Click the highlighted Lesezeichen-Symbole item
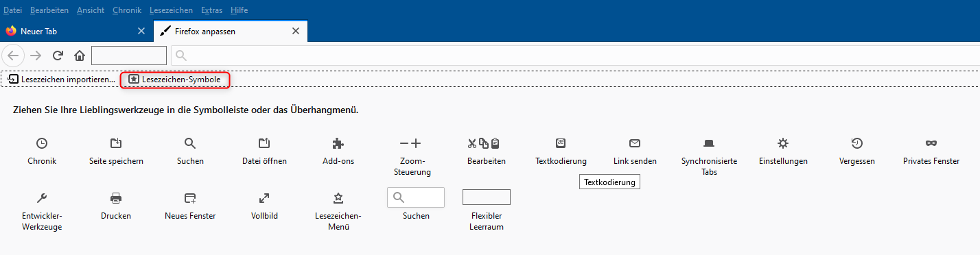The image size is (980, 255). click(175, 80)
